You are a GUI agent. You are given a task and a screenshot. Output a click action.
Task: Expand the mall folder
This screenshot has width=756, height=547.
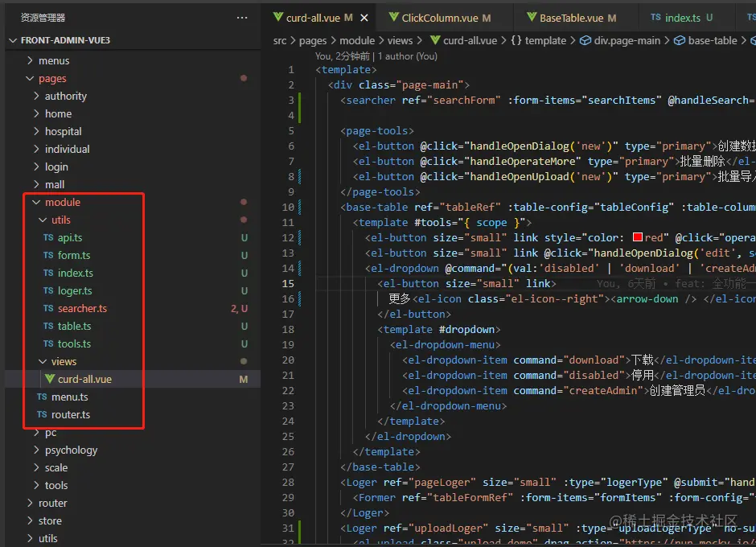37,184
